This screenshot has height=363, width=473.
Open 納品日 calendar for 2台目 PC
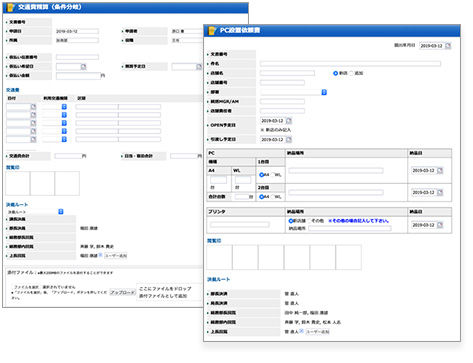point(440,193)
